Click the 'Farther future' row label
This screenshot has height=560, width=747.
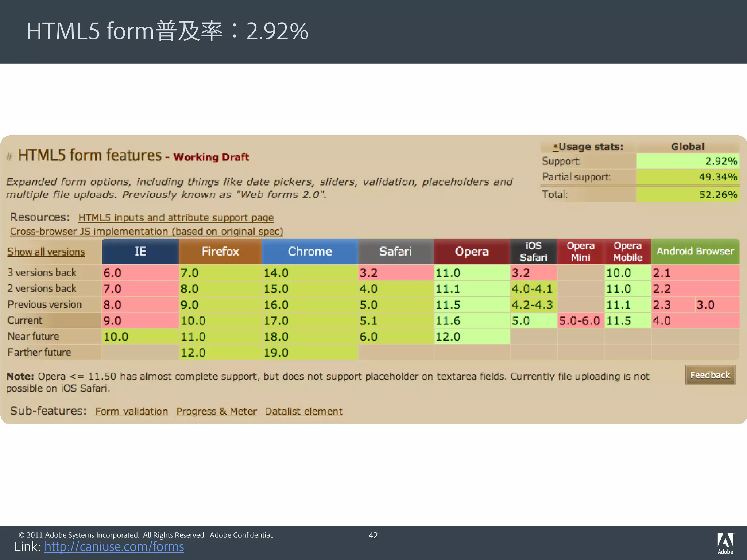[39, 353]
